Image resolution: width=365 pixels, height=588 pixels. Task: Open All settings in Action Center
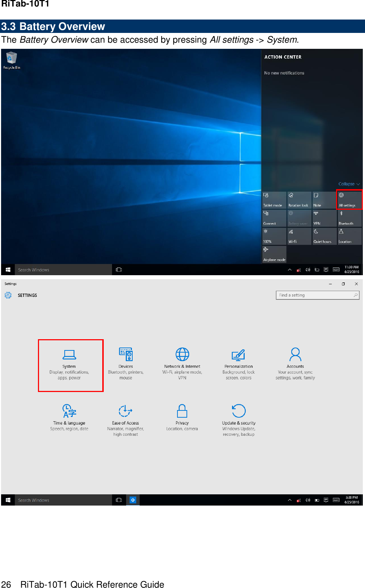(349, 200)
